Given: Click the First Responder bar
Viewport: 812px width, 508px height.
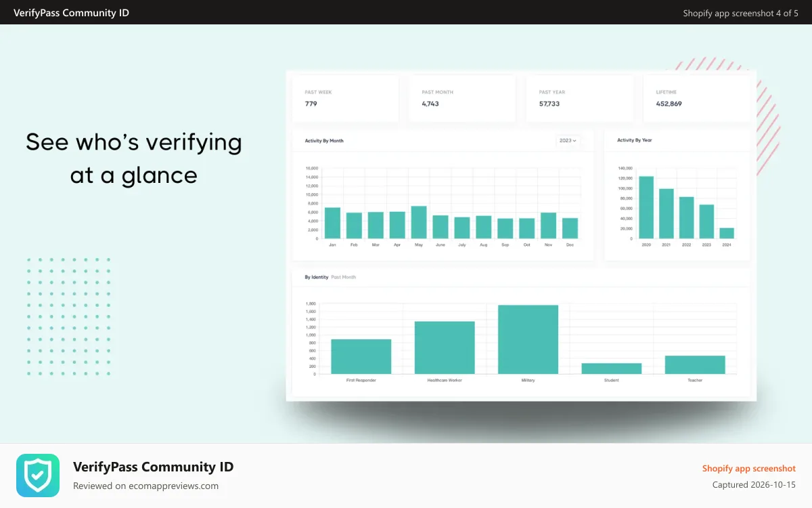Looking at the screenshot, I should (x=361, y=356).
